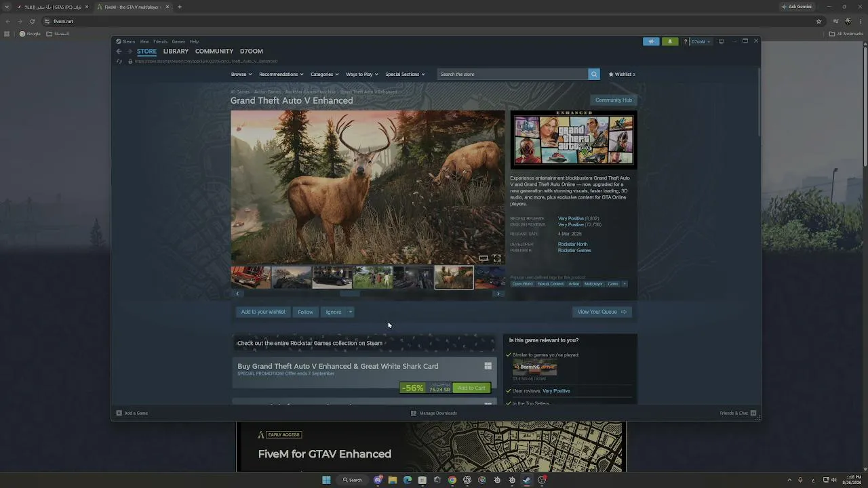
Task: Open the Community Hub
Action: pos(613,100)
